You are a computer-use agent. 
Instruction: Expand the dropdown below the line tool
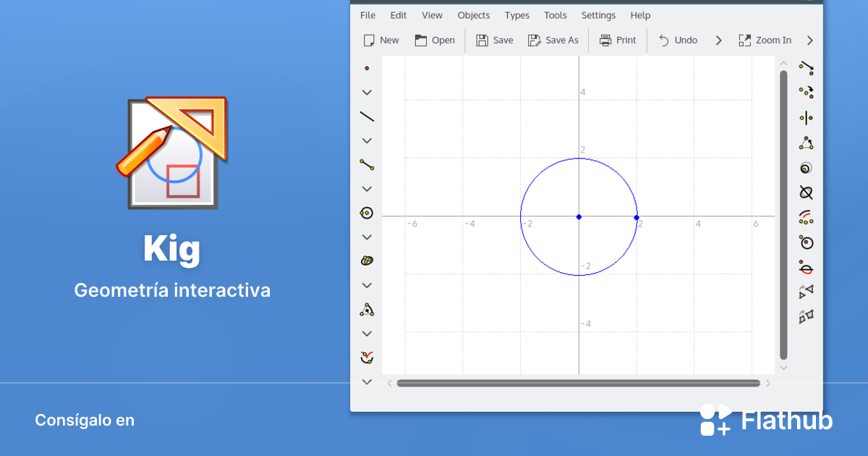367,140
